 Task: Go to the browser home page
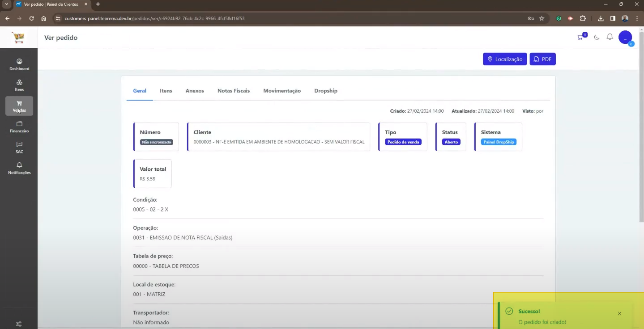pos(43,18)
